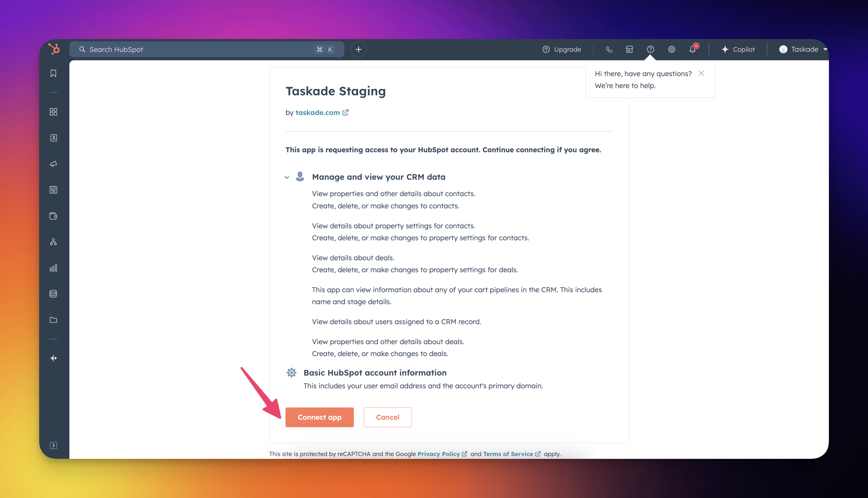Open the Library folder sidebar icon
Screen dimensions: 868x498
tap(53, 320)
